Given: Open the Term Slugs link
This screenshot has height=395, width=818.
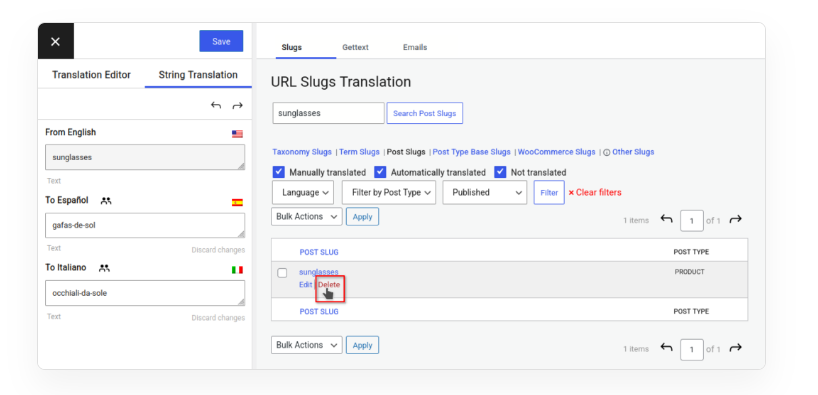Looking at the screenshot, I should point(359,152).
